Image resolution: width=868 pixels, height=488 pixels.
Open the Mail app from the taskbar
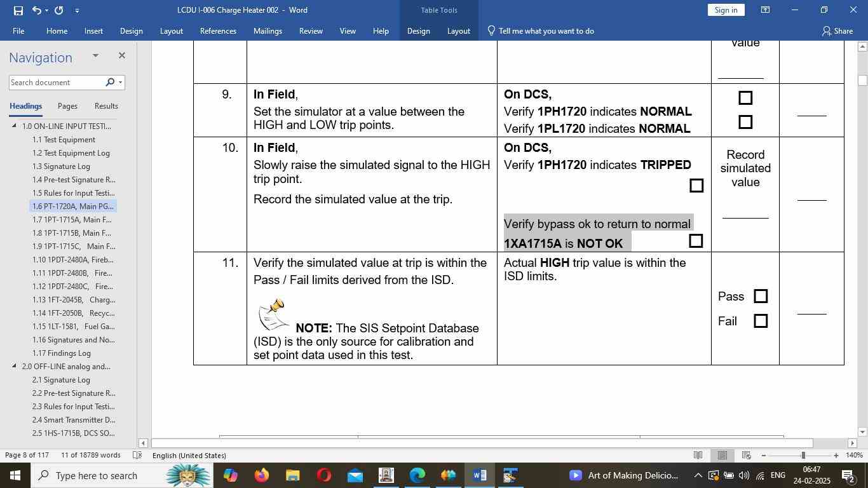[x=355, y=475]
